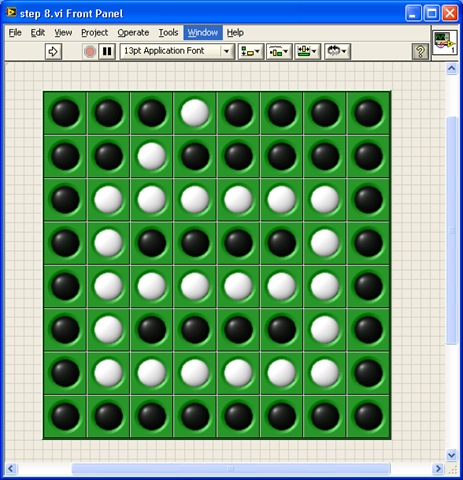Image resolution: width=463 pixels, height=480 pixels.
Task: Click the horizontal scrollbar thumb
Action: (231, 469)
